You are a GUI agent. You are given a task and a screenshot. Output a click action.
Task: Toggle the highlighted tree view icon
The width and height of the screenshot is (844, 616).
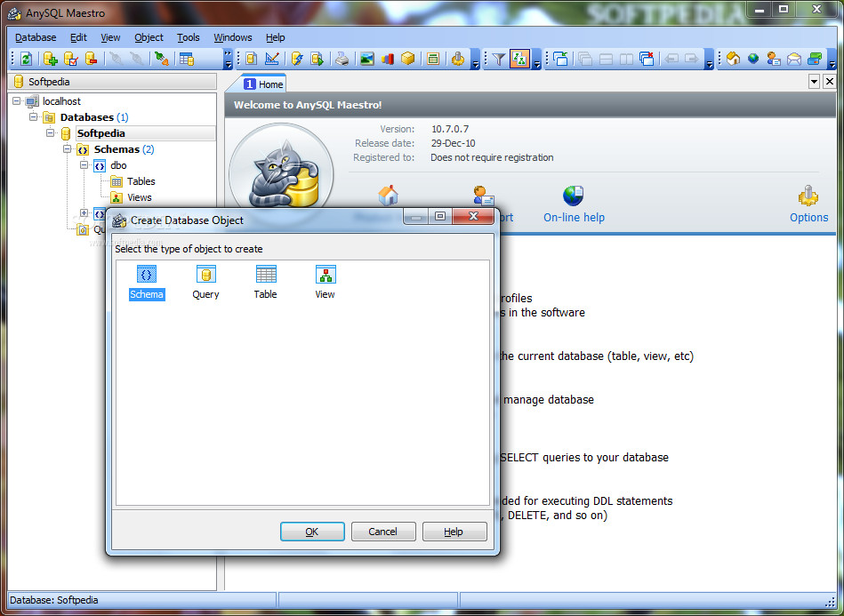pos(520,59)
